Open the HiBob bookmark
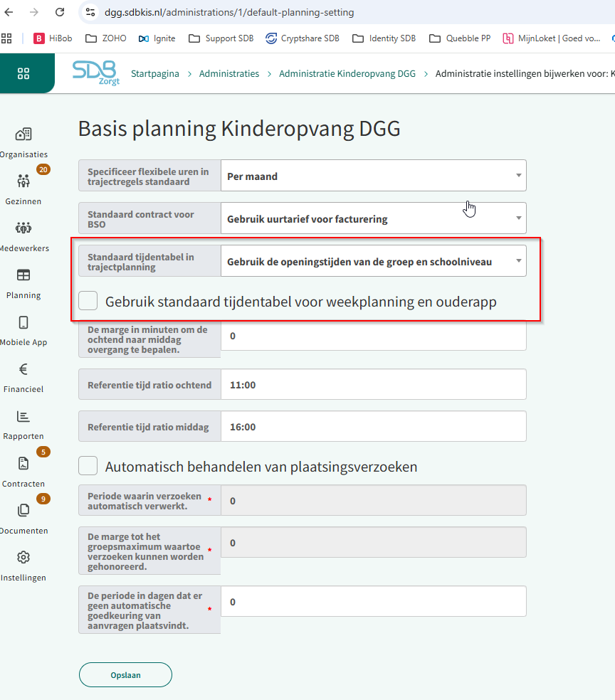 (x=53, y=38)
